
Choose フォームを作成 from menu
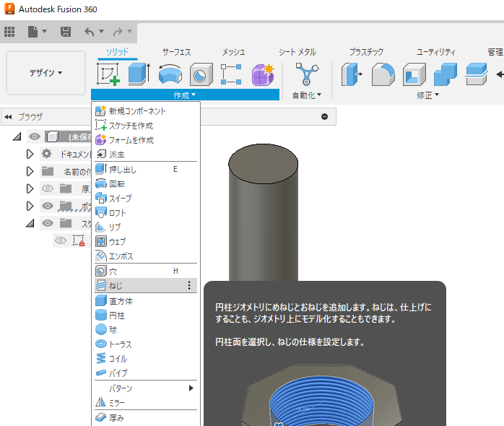pos(146,140)
